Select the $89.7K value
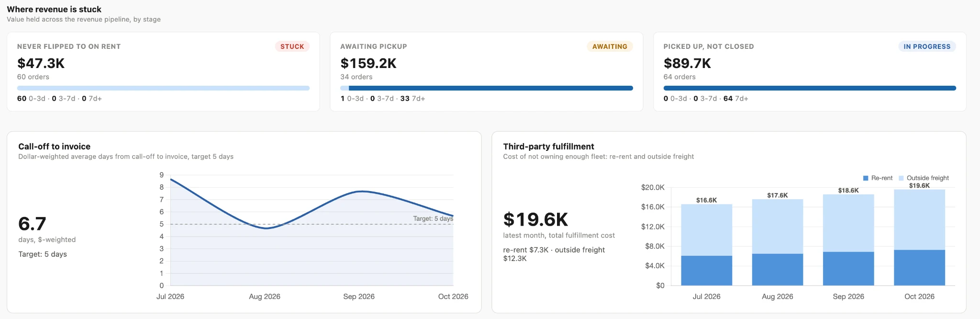Screen dimensions: 980x319 687,63
